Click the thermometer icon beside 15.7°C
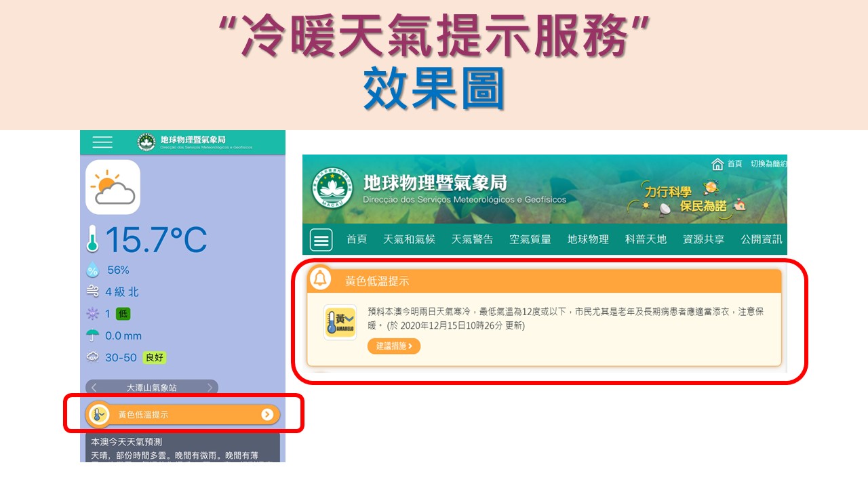 tap(93, 239)
